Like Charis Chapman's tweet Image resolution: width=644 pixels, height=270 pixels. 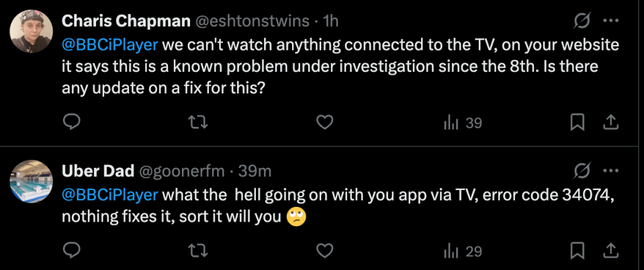325,122
